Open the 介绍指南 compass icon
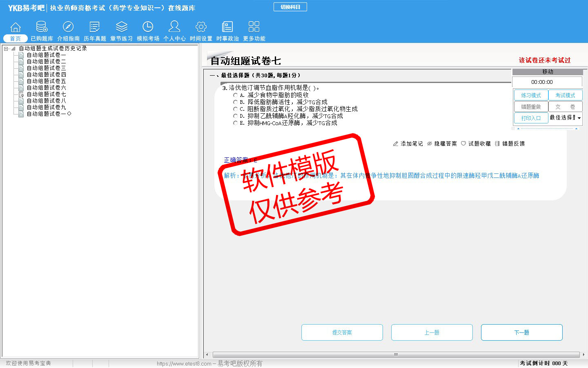 tap(68, 27)
